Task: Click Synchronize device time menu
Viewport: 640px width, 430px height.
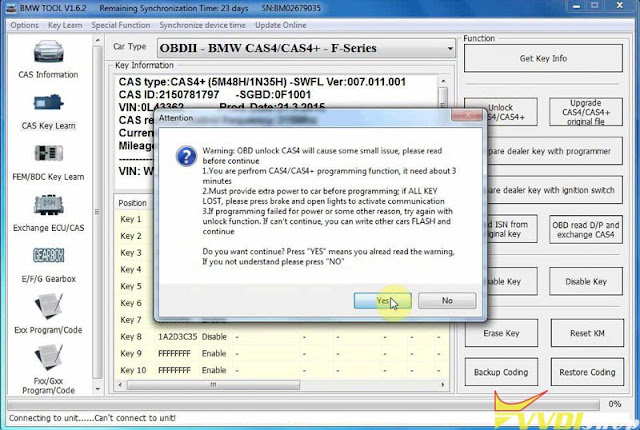Action: (202, 25)
